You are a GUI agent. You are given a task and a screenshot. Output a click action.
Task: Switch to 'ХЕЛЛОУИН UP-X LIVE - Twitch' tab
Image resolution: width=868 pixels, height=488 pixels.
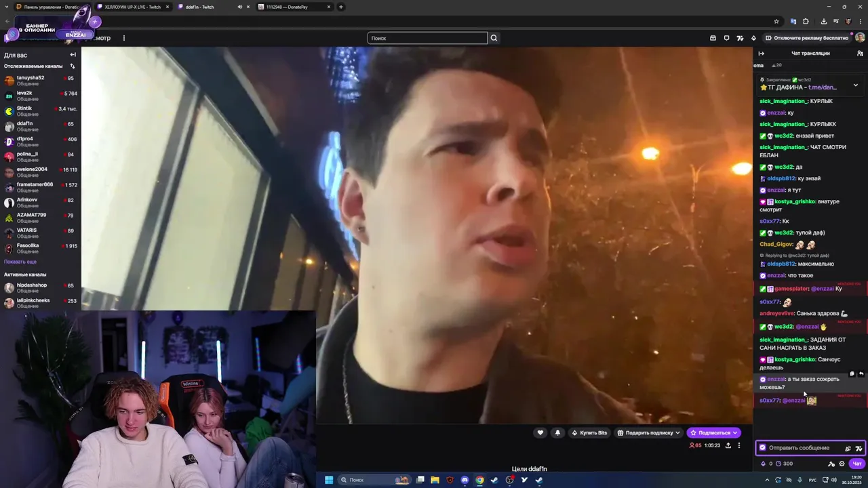[132, 7]
